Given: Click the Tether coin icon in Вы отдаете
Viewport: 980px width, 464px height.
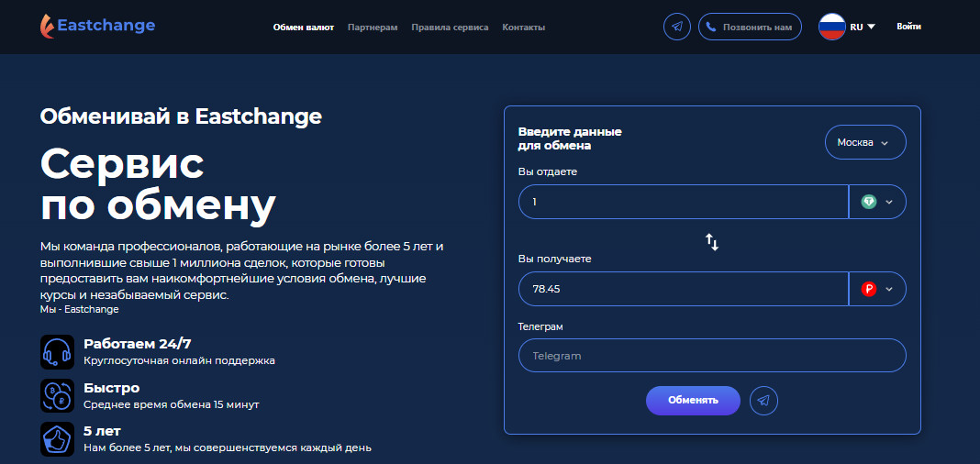Looking at the screenshot, I should [869, 202].
